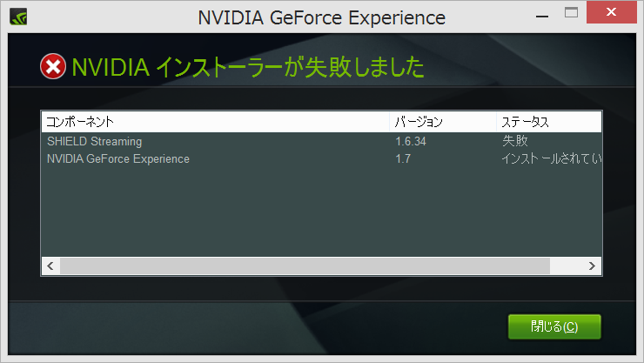
Task: Maximize the GeForce Experience window
Action: [x=571, y=12]
